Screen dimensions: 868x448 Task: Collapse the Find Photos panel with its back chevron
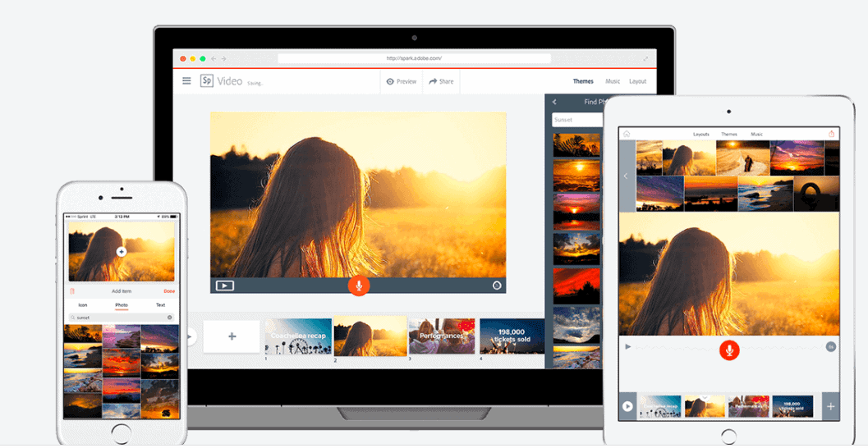(x=554, y=102)
